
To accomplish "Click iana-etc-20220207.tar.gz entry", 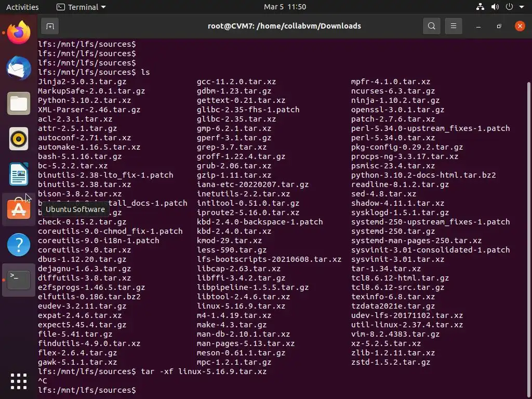I will (252, 184).
